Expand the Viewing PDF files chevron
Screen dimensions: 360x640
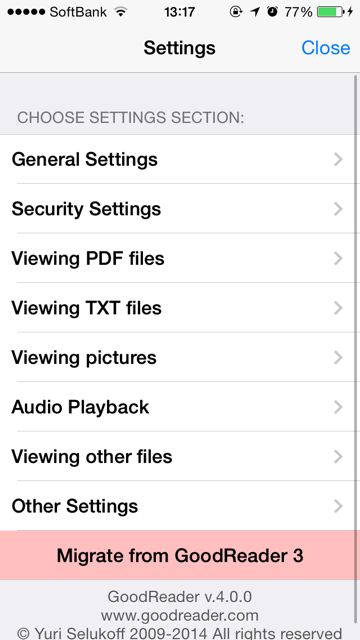click(338, 258)
